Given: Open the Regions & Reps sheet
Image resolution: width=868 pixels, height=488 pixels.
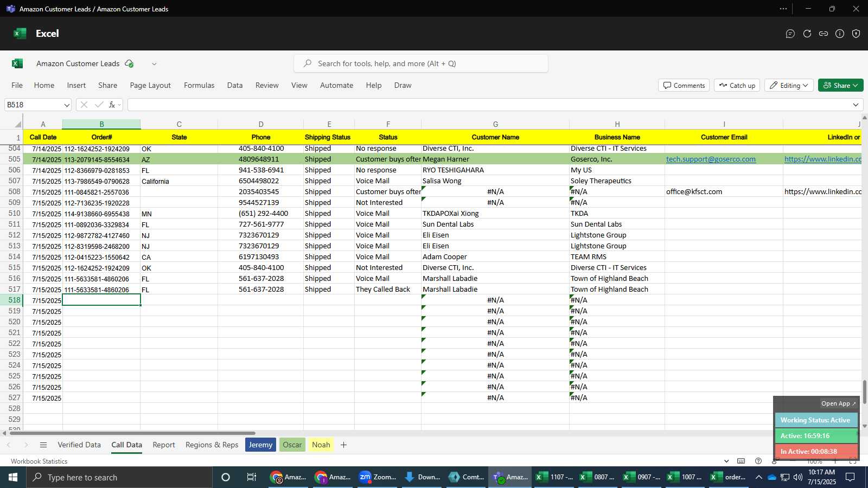Looking at the screenshot, I should [x=212, y=445].
